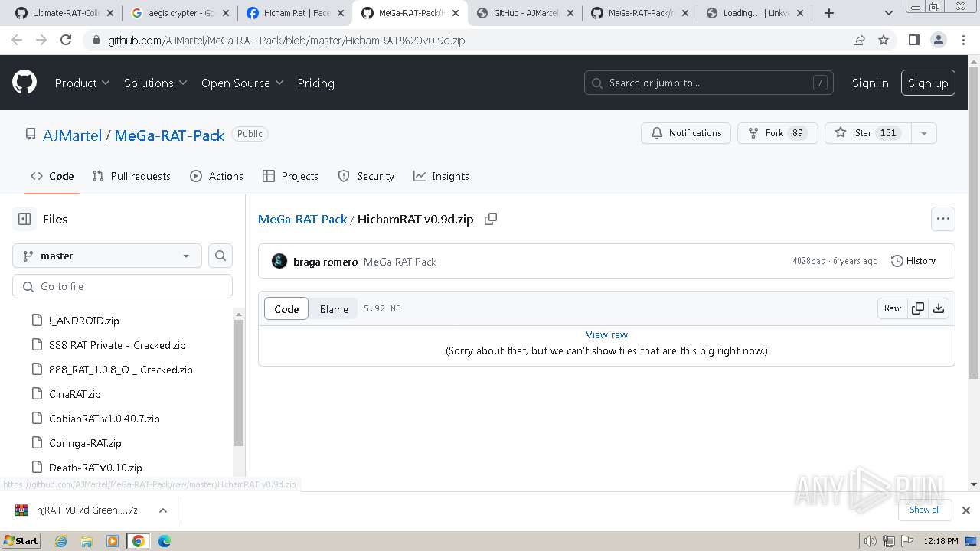
Task: Open the more file actions ellipsis button
Action: click(943, 219)
